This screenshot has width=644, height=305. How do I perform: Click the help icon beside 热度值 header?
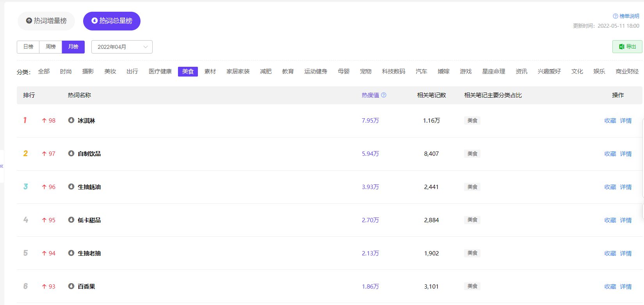coord(384,95)
